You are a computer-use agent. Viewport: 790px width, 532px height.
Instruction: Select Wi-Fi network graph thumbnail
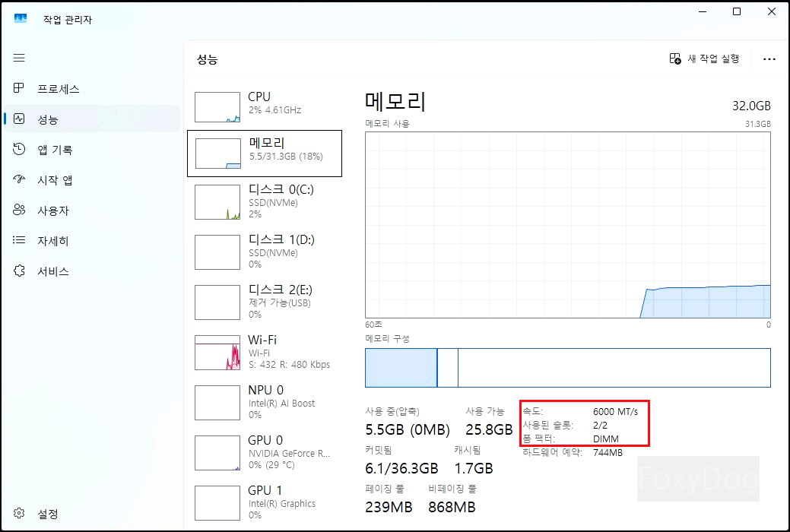[217, 353]
